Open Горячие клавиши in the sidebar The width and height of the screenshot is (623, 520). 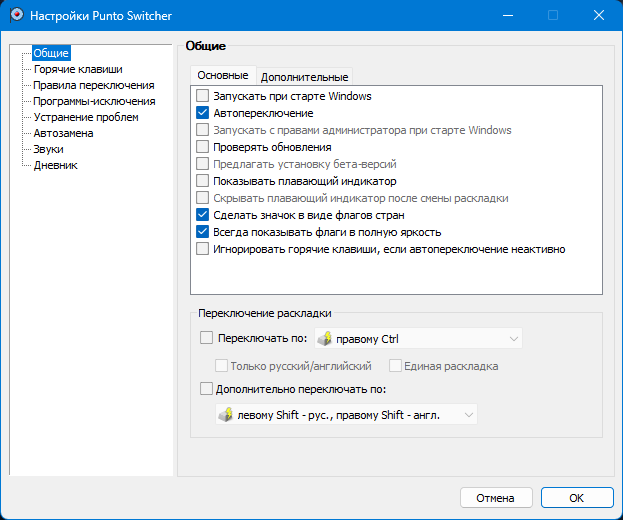(78, 69)
